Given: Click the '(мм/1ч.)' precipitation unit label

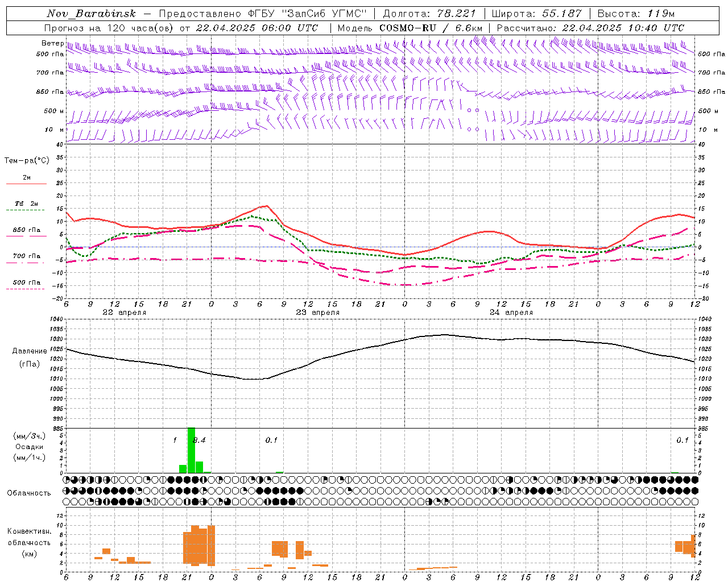Looking at the screenshot, I should (x=29, y=457).
